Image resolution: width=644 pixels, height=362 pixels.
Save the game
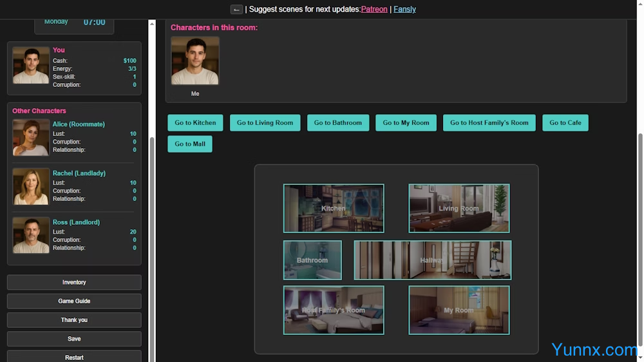tap(74, 339)
